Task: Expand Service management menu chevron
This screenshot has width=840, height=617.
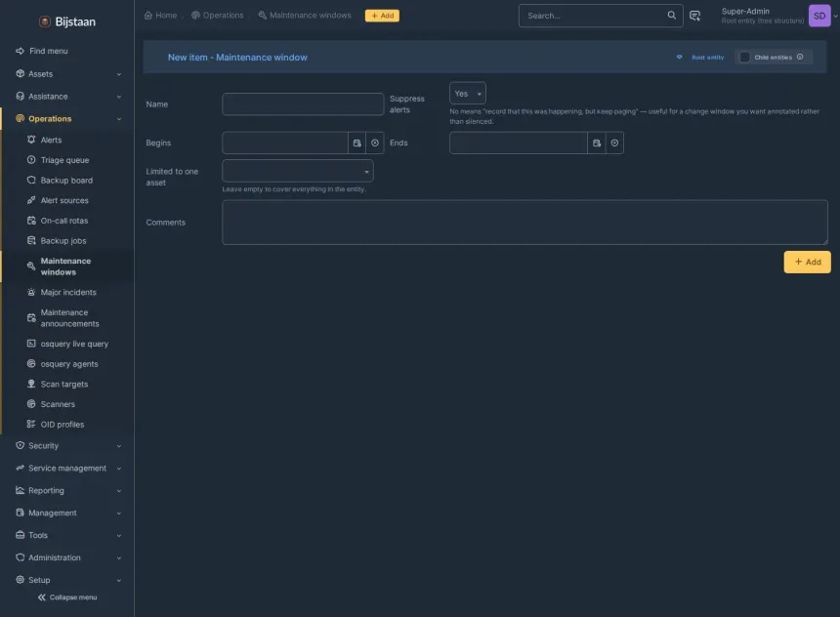Action: (119, 468)
